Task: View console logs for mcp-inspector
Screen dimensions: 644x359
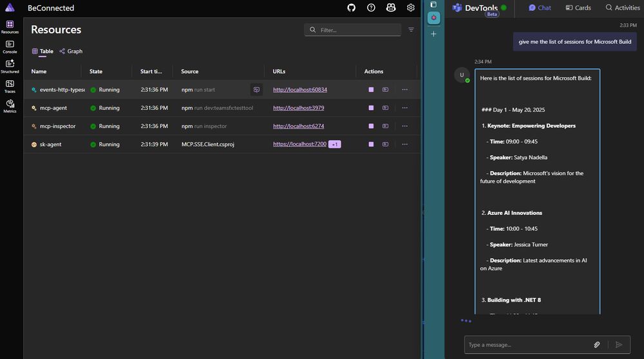Action: 385,126
